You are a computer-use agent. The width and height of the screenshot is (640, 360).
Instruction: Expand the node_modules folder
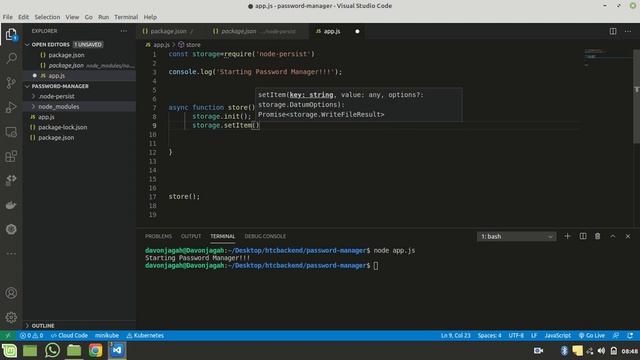tap(33, 107)
